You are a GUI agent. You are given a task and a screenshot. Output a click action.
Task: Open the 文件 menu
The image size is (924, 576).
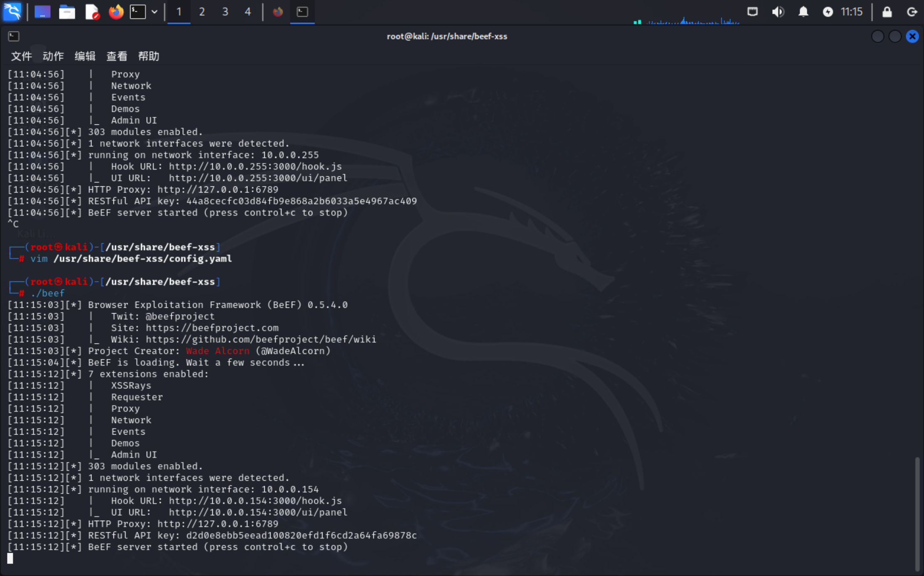coord(21,56)
